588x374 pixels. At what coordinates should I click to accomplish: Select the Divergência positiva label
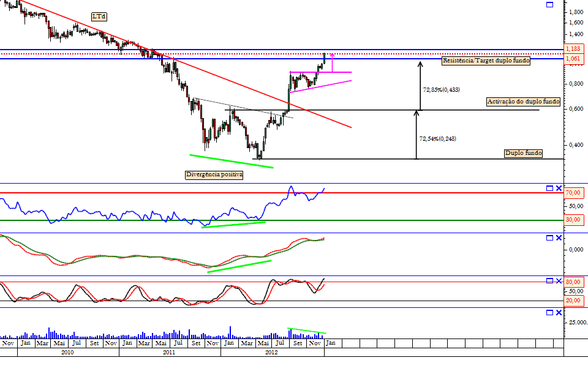(x=214, y=174)
